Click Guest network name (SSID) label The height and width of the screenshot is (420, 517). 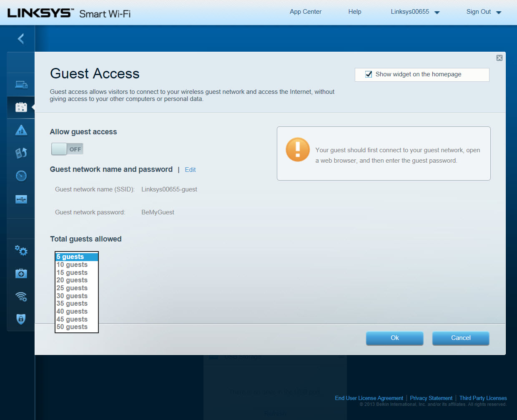tap(95, 189)
